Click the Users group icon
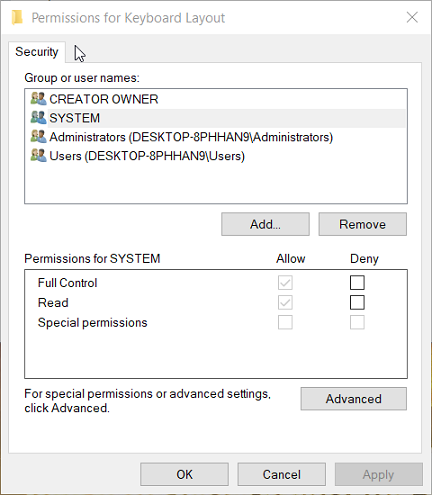 pyautogui.click(x=38, y=156)
